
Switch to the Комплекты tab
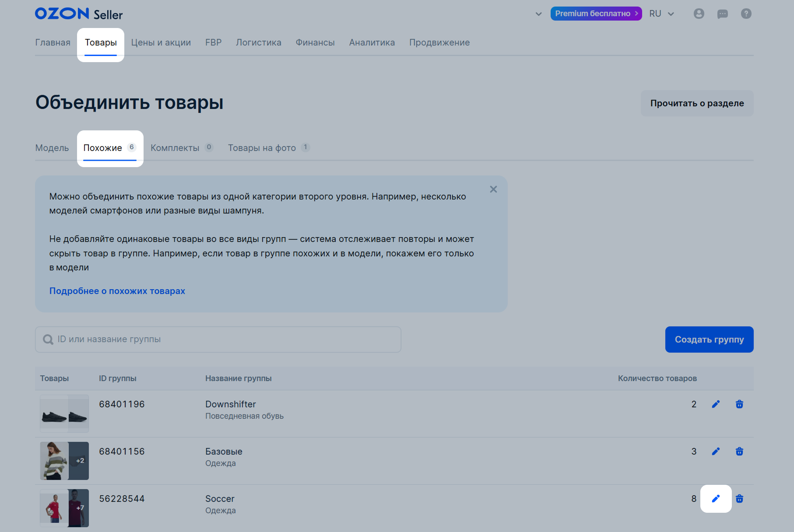tap(182, 148)
